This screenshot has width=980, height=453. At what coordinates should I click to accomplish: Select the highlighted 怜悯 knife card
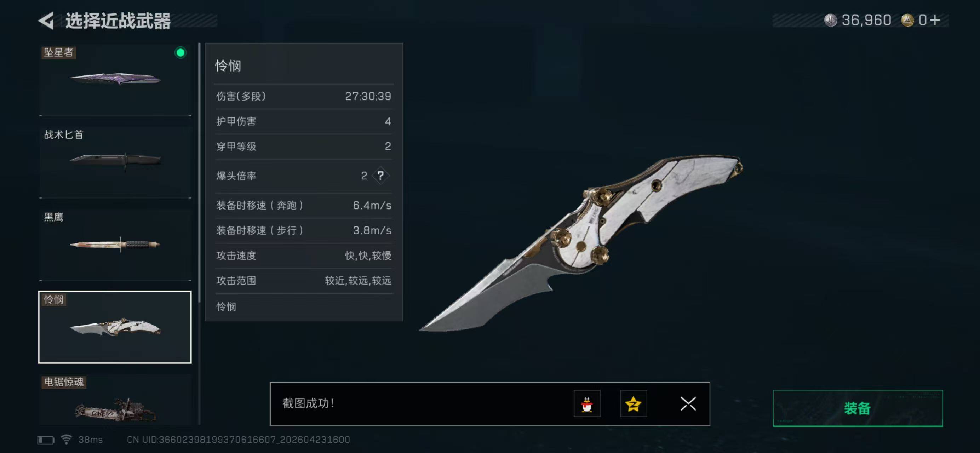115,327
